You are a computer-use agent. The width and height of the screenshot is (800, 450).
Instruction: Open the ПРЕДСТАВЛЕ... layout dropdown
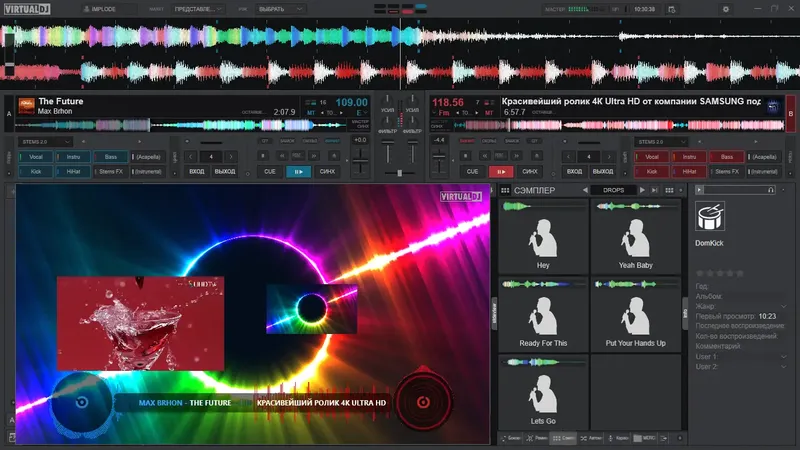[x=197, y=9]
